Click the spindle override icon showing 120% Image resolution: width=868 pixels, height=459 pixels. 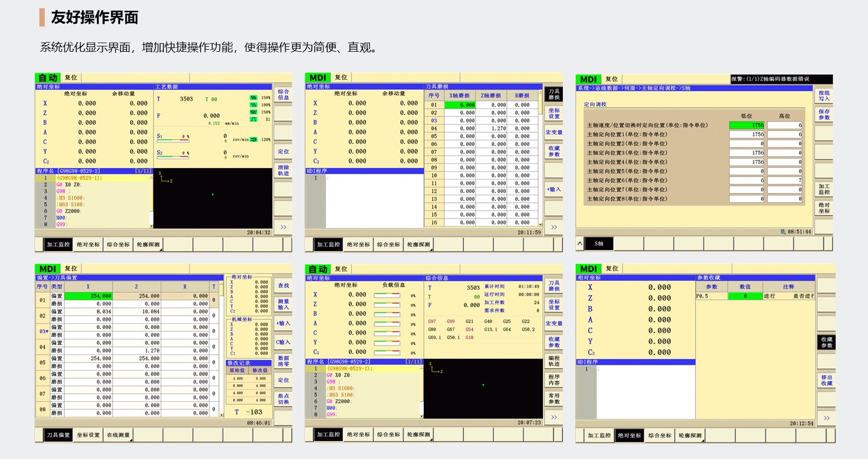click(x=253, y=140)
